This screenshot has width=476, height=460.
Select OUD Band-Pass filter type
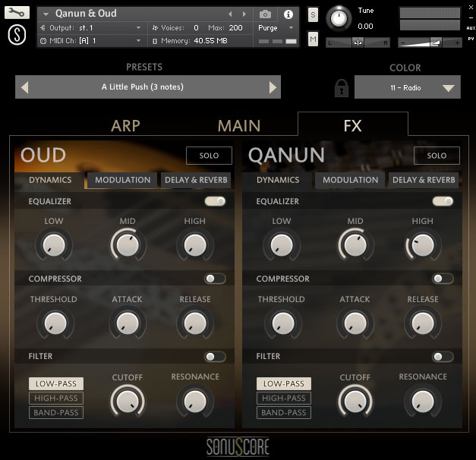click(56, 413)
